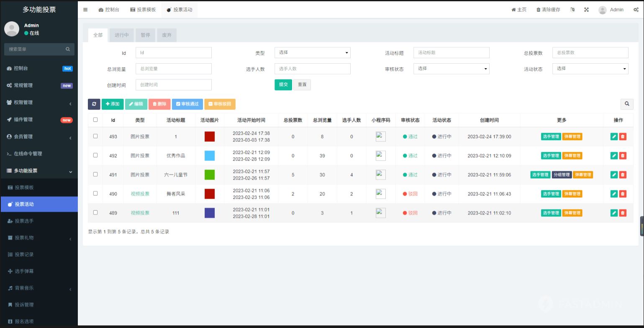Tick checkbox for row 489
Viewport: 644px width, 328px height.
pyautogui.click(x=95, y=213)
